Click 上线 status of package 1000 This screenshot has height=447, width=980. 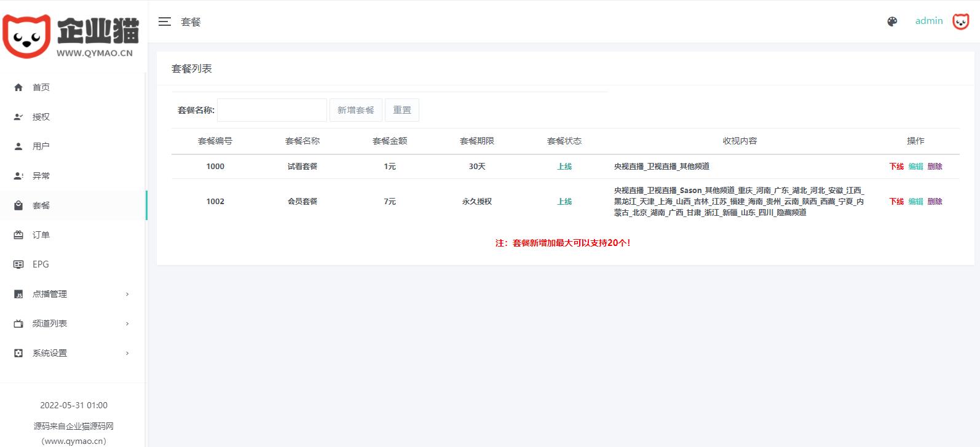pyautogui.click(x=564, y=167)
